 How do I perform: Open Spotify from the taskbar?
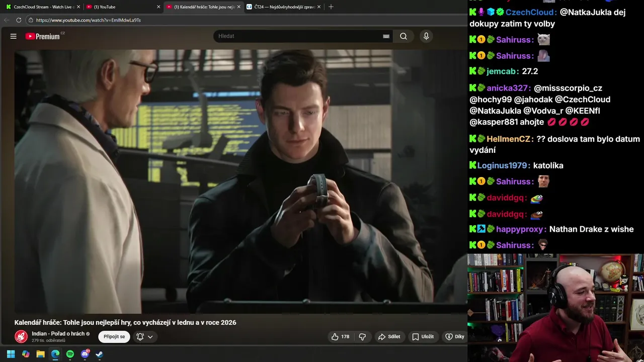[x=70, y=354]
